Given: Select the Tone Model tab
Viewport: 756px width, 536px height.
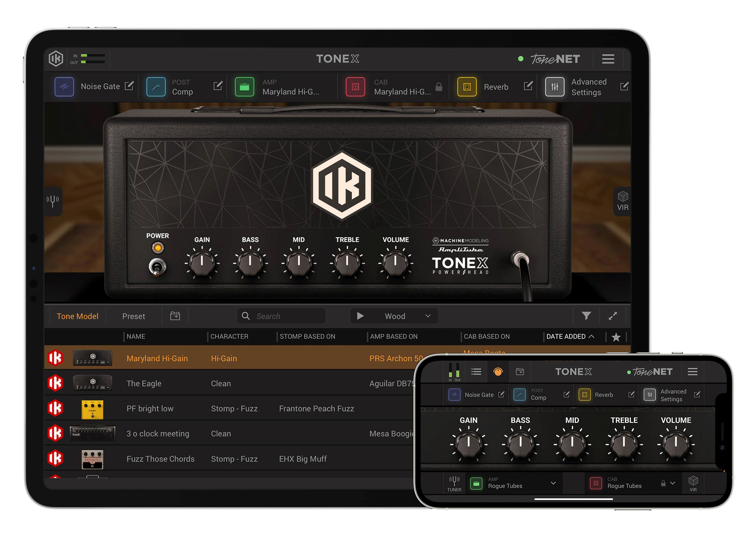Looking at the screenshot, I should (x=77, y=316).
